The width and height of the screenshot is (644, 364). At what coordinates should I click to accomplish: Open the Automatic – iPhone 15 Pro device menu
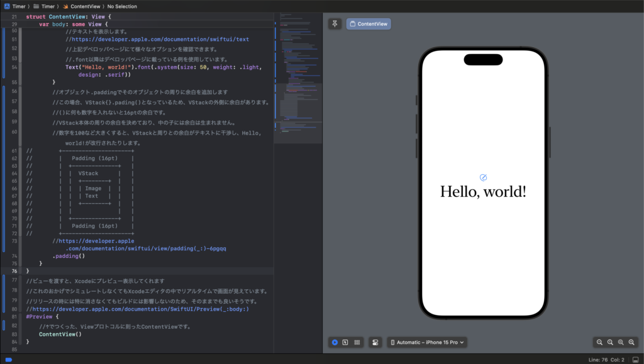coord(426,342)
